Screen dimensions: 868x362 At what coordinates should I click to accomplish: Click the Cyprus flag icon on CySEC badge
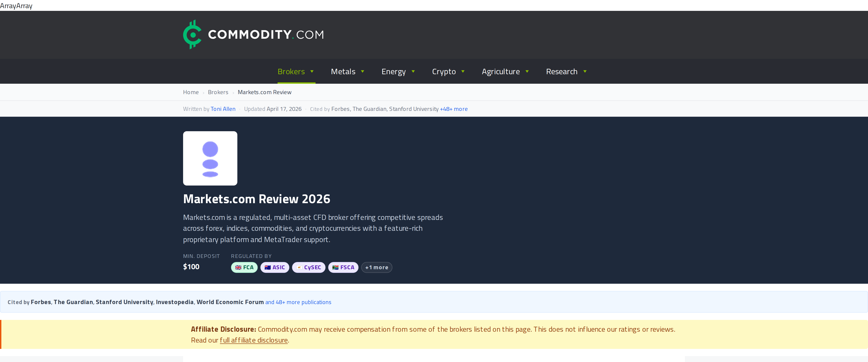click(299, 267)
